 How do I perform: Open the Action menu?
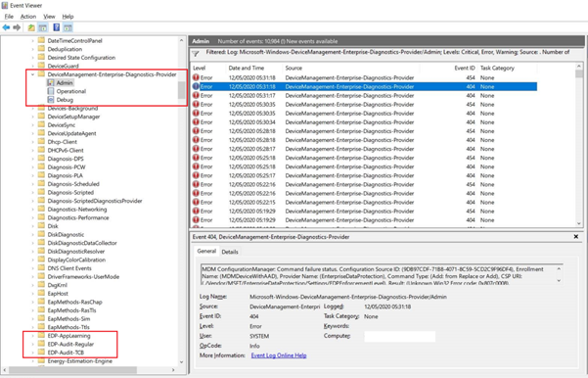click(28, 17)
